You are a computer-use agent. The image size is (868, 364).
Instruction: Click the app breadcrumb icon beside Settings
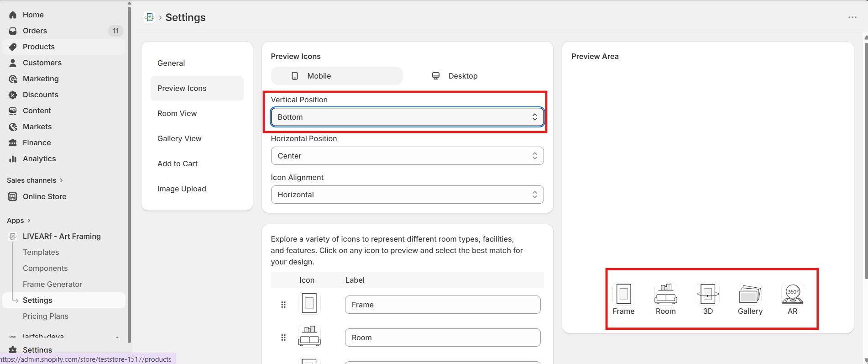click(x=149, y=17)
